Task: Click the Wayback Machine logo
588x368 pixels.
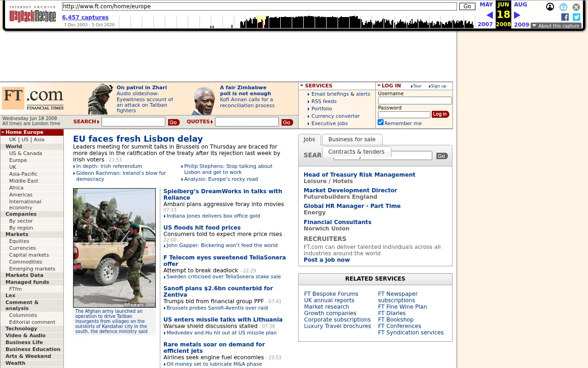Action: [x=33, y=14]
